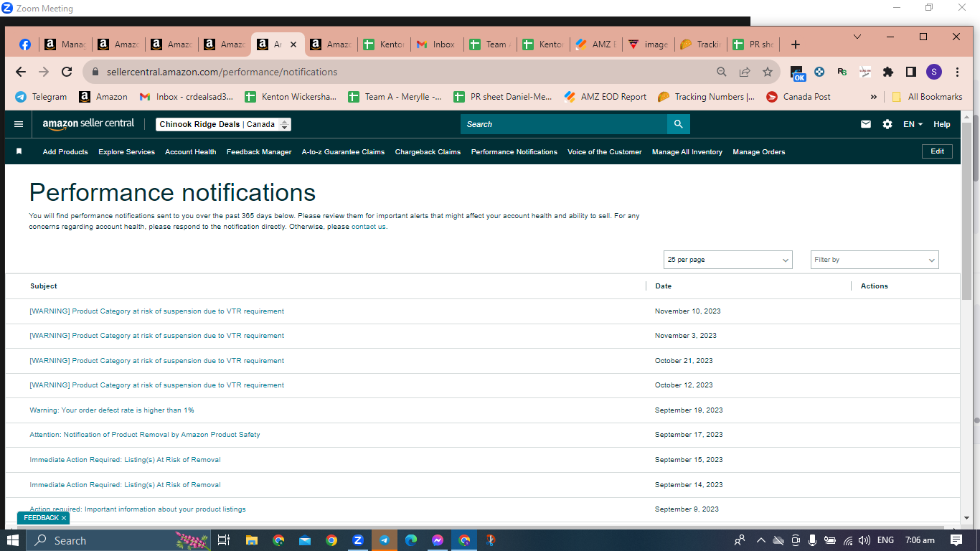Open the Chinook Ridge Deals account switcher

(223, 124)
